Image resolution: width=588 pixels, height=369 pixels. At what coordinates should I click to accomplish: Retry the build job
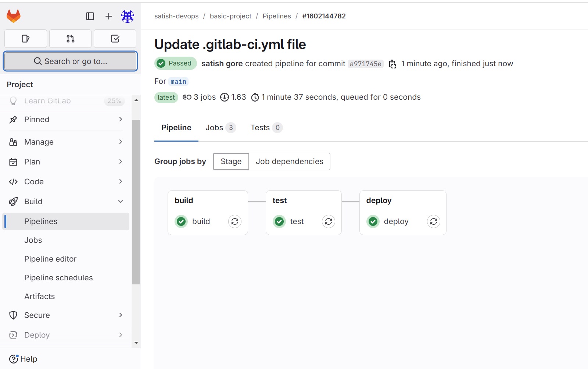tap(235, 221)
